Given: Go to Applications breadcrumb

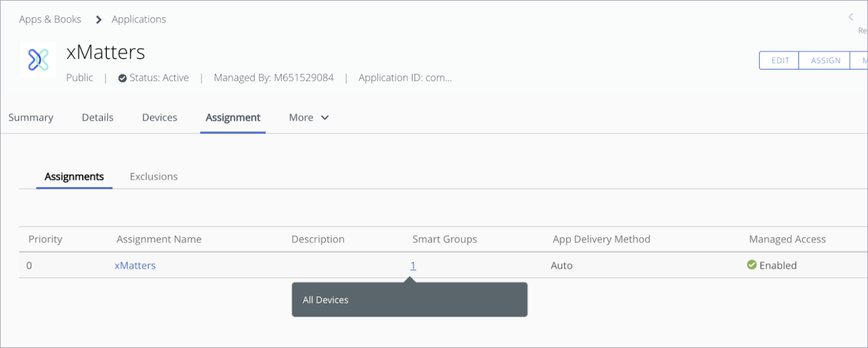Looking at the screenshot, I should pyautogui.click(x=139, y=19).
